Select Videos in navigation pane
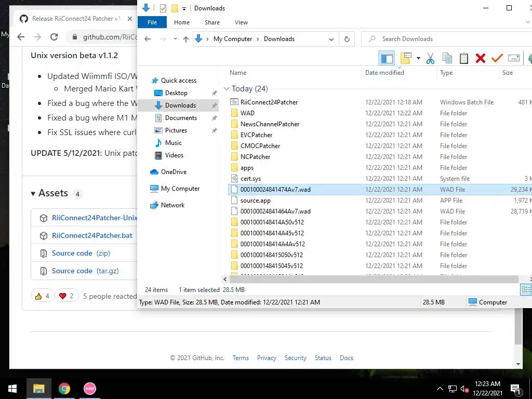 174,155
